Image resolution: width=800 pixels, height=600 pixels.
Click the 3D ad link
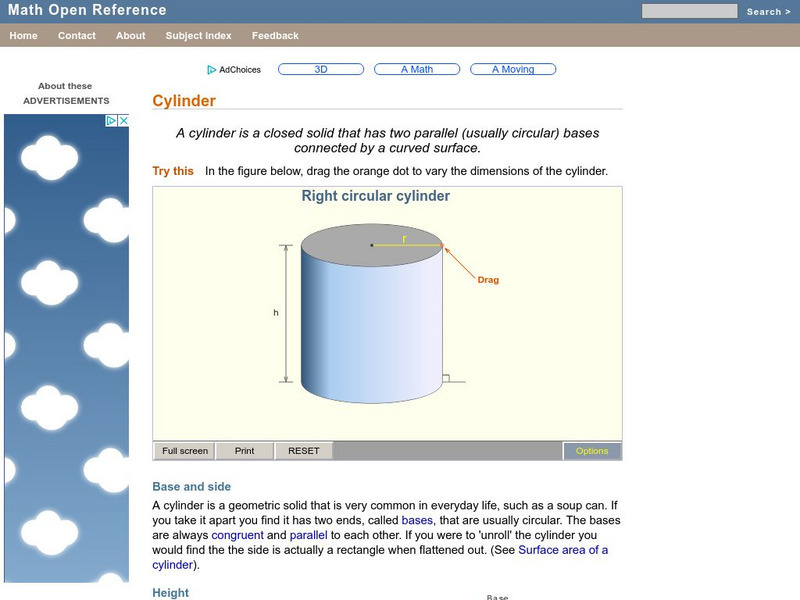[x=321, y=69]
